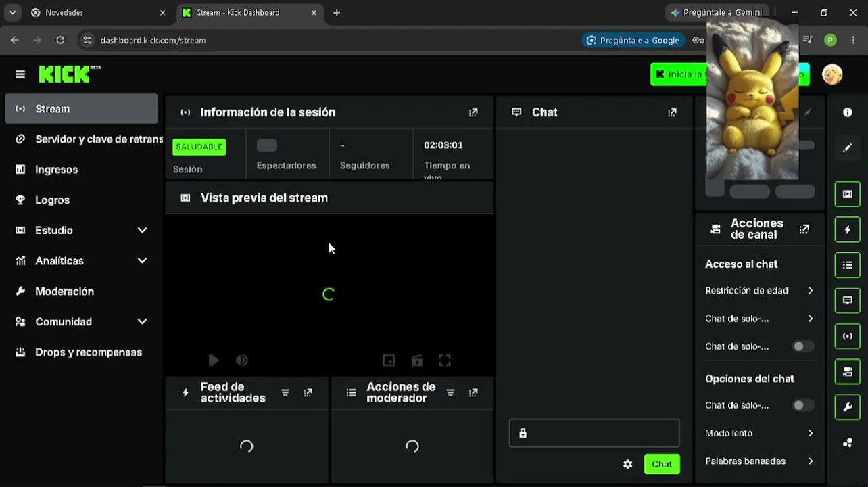Click the pencil icon in right rail
868x487 pixels.
click(848, 147)
